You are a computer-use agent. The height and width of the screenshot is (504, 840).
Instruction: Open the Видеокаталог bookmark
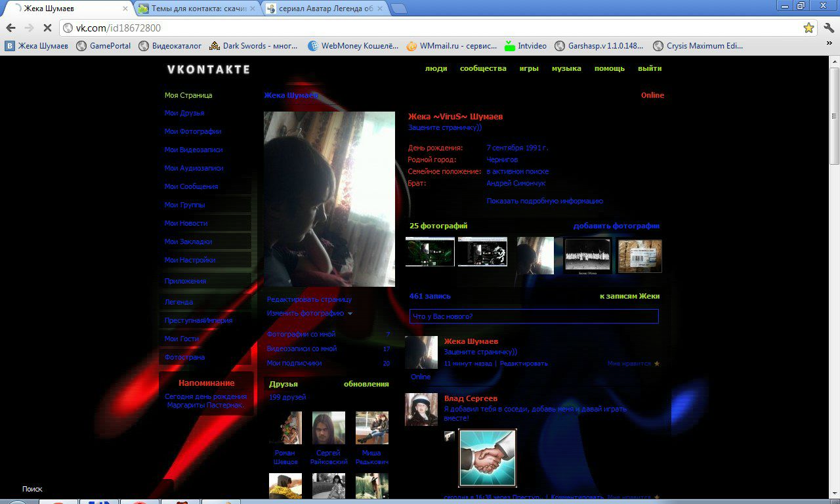tap(170, 46)
